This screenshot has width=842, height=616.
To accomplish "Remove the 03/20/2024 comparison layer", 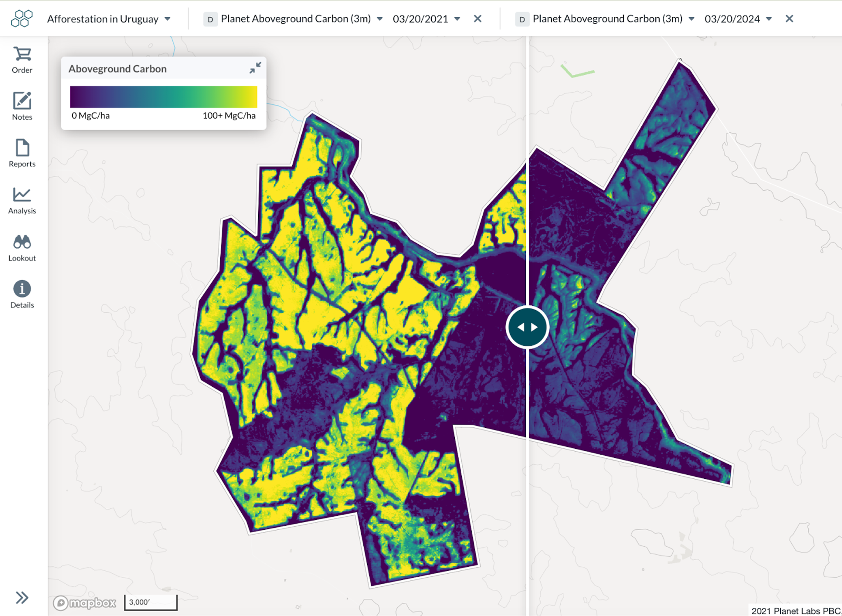I will [789, 19].
